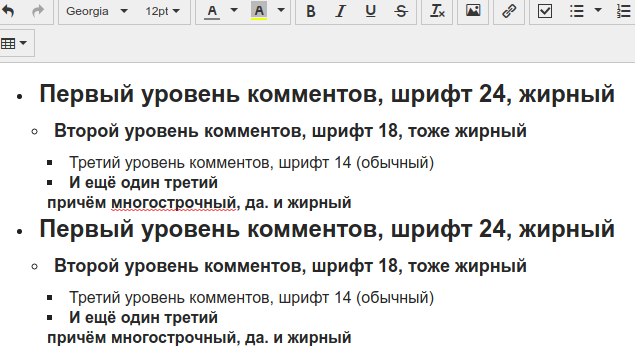Click the second 'Третий уровень комментов' line
The height and width of the screenshot is (362, 635).
251,298
